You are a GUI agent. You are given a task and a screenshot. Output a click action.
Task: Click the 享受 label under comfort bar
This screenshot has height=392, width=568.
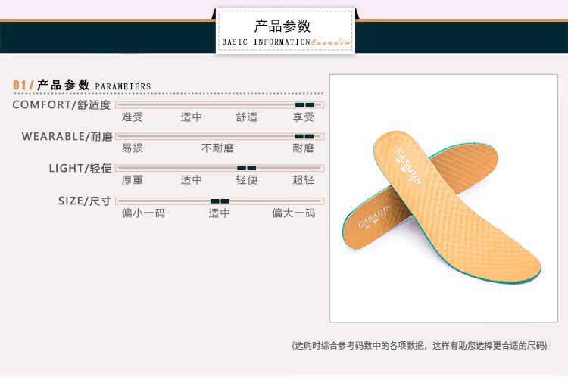303,117
